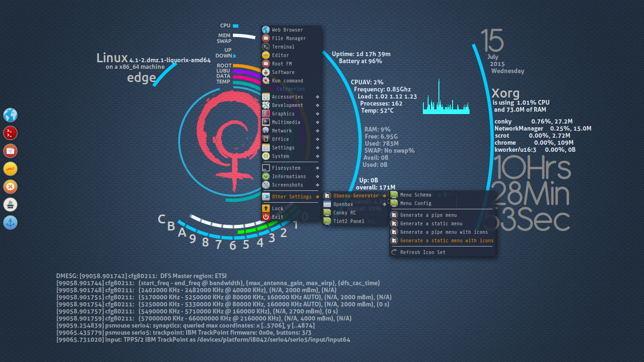This screenshot has width=644, height=362.
Task: Click the Menu Schema icon
Action: point(394,195)
